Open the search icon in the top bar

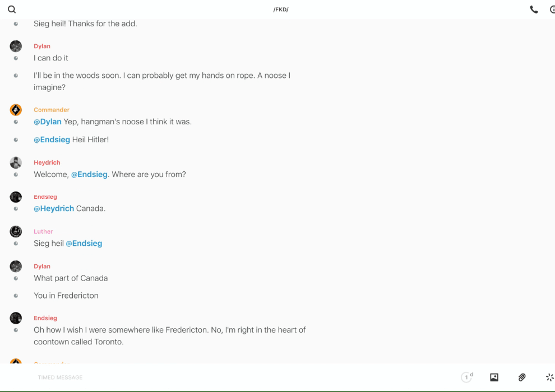click(12, 10)
